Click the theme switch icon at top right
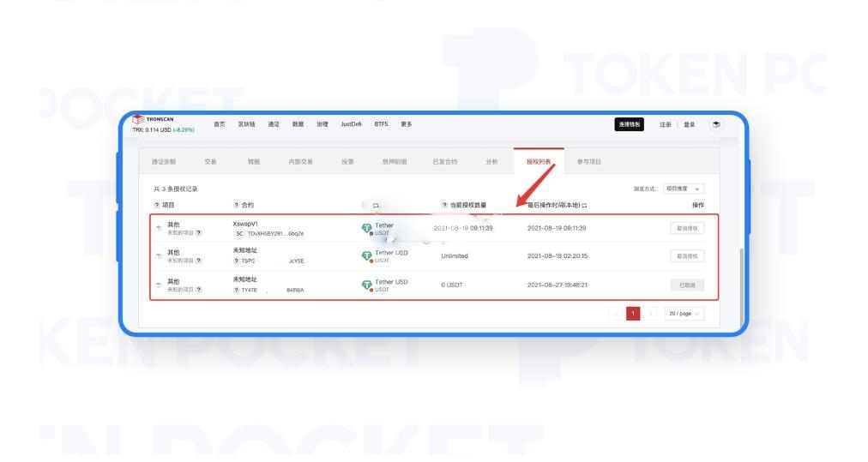Screen dimensions: 868x462 (716, 125)
